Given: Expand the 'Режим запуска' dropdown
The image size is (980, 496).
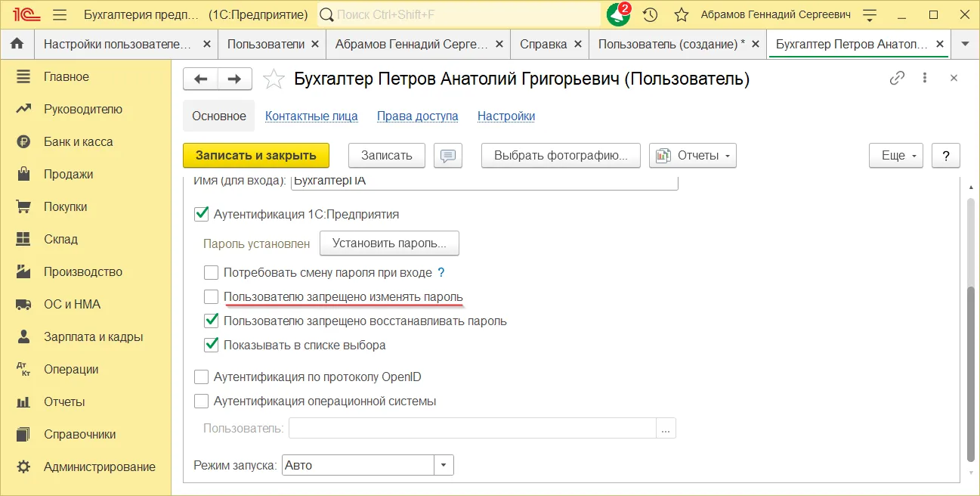Looking at the screenshot, I should (x=444, y=466).
